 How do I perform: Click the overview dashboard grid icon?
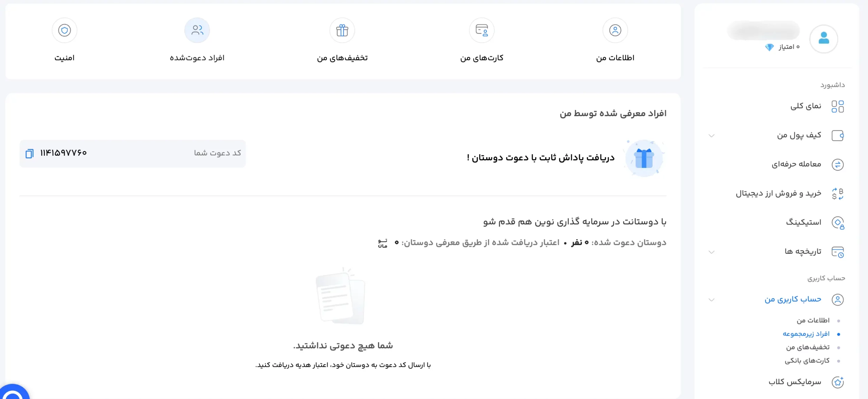click(837, 107)
